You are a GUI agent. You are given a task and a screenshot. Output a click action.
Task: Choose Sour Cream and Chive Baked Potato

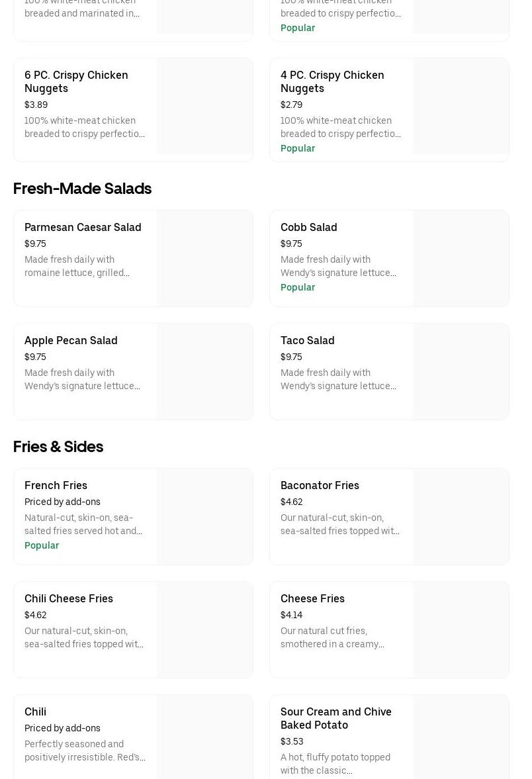335,718
